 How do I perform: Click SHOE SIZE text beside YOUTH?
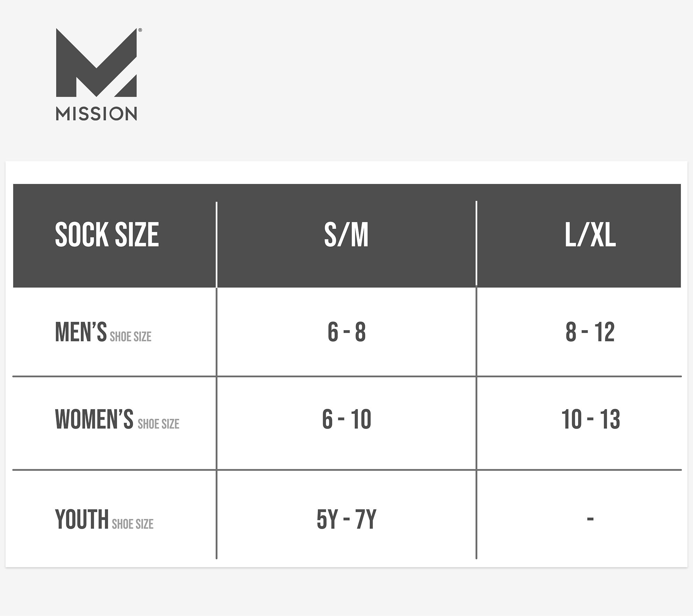[133, 524]
